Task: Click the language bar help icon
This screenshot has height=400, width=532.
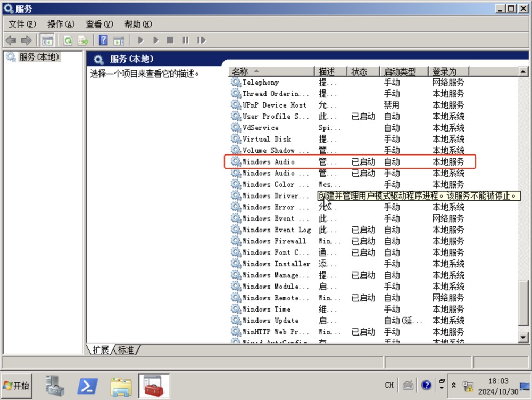Action: click(426, 385)
